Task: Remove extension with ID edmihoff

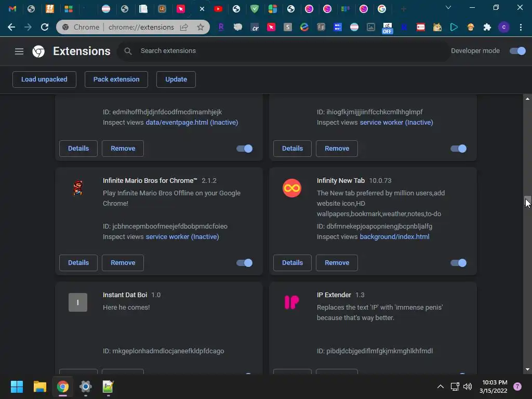Action: tap(123, 149)
